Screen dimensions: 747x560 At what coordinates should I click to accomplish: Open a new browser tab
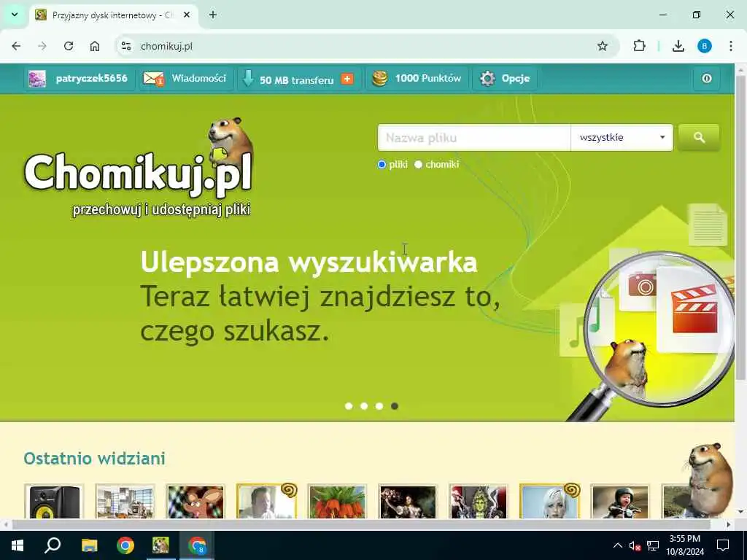pyautogui.click(x=213, y=15)
